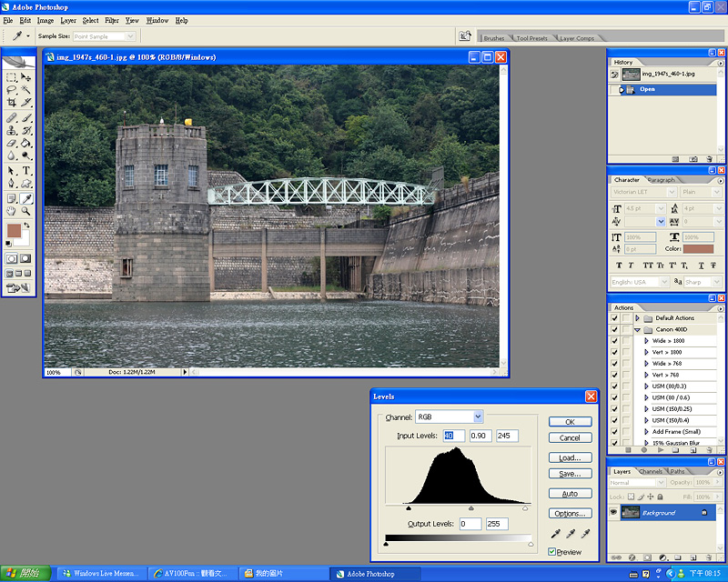The width and height of the screenshot is (728, 582).
Task: Uncheck the Preview checkbox in Levels
Action: [x=552, y=552]
